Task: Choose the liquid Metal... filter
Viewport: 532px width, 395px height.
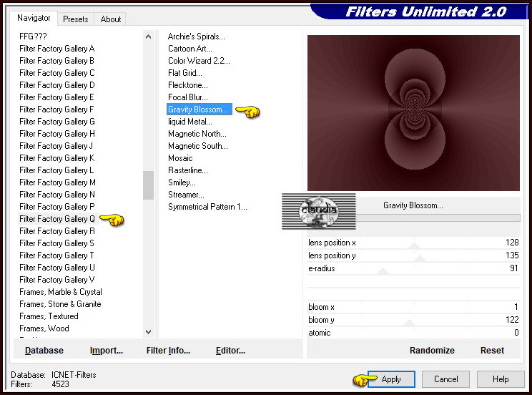Action: point(190,122)
